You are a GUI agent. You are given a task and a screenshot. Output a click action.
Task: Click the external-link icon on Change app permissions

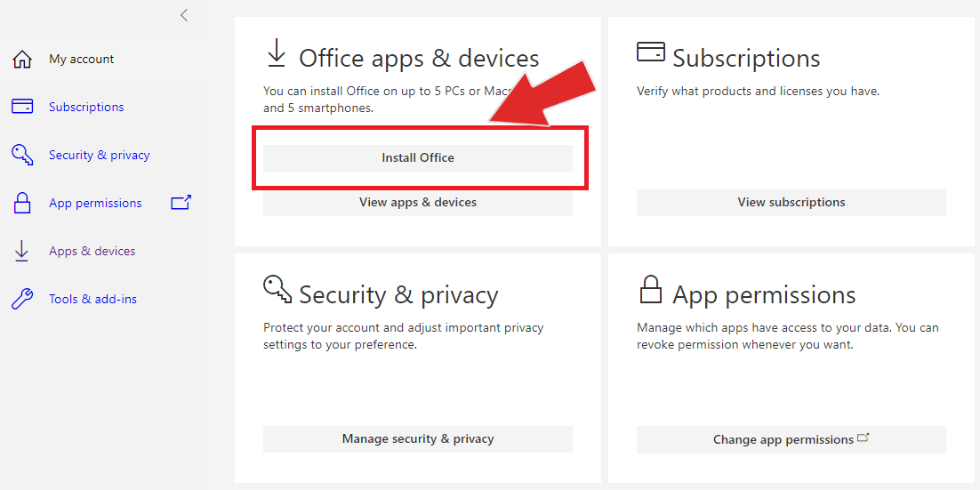[x=864, y=438]
